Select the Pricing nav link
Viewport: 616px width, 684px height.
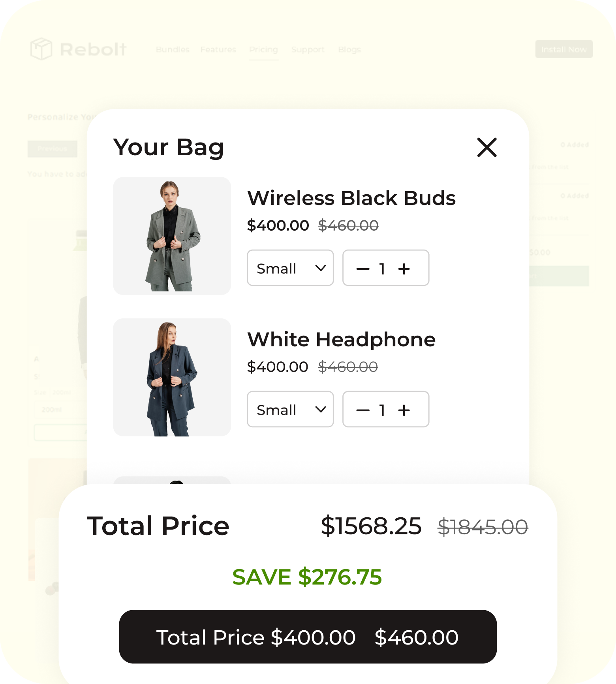(x=263, y=50)
